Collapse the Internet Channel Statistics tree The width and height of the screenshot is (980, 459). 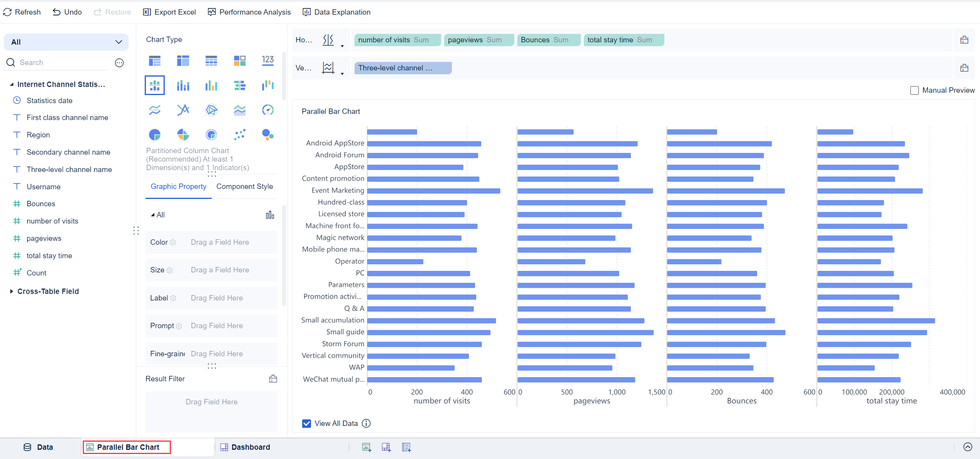tap(12, 84)
